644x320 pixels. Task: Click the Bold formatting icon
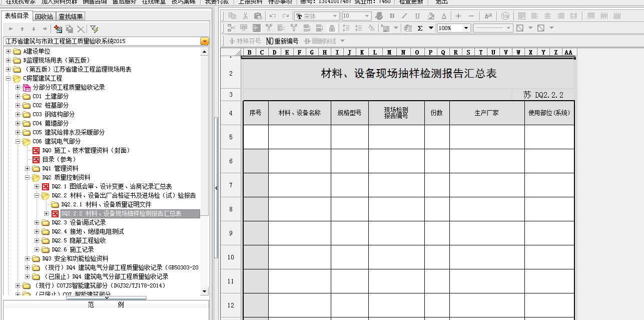pos(392,16)
